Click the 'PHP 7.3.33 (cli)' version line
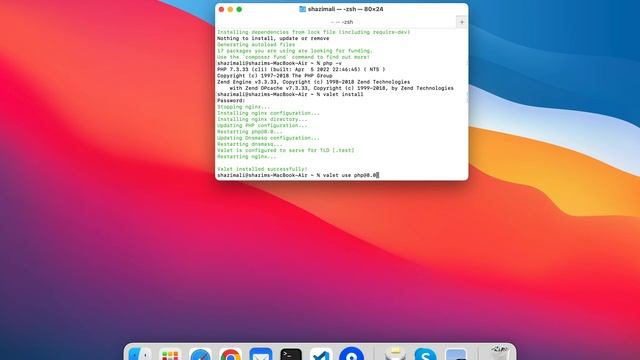The height and width of the screenshot is (360, 640). [301, 69]
